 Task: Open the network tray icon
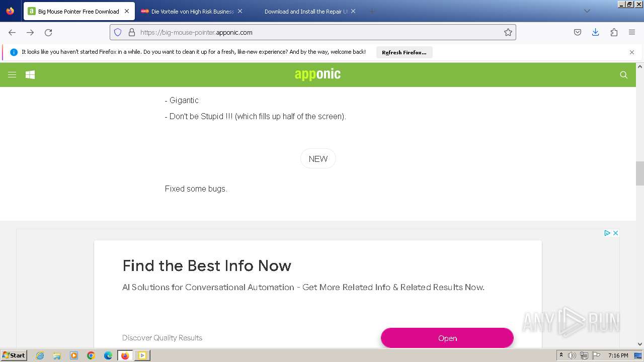pyautogui.click(x=584, y=355)
